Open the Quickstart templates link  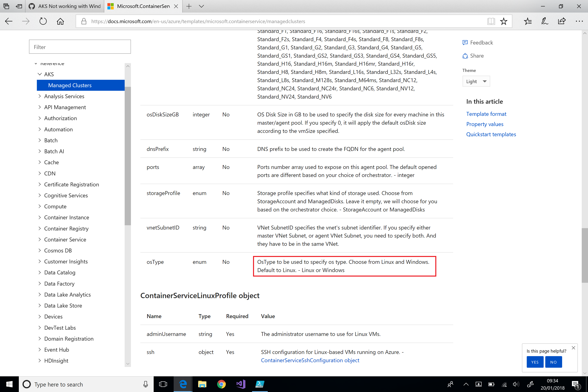tap(491, 134)
